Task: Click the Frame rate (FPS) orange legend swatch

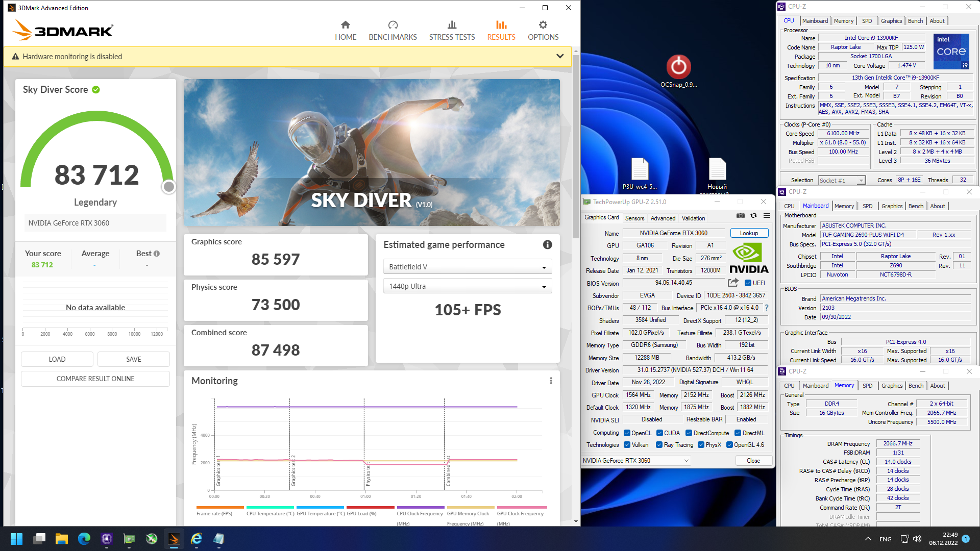Action: (219, 508)
